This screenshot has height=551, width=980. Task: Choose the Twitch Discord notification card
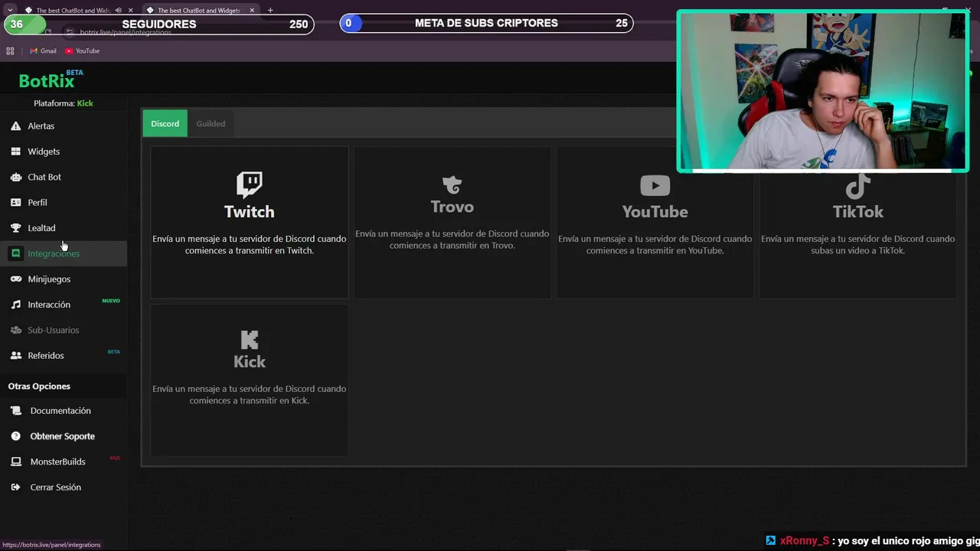(250, 222)
